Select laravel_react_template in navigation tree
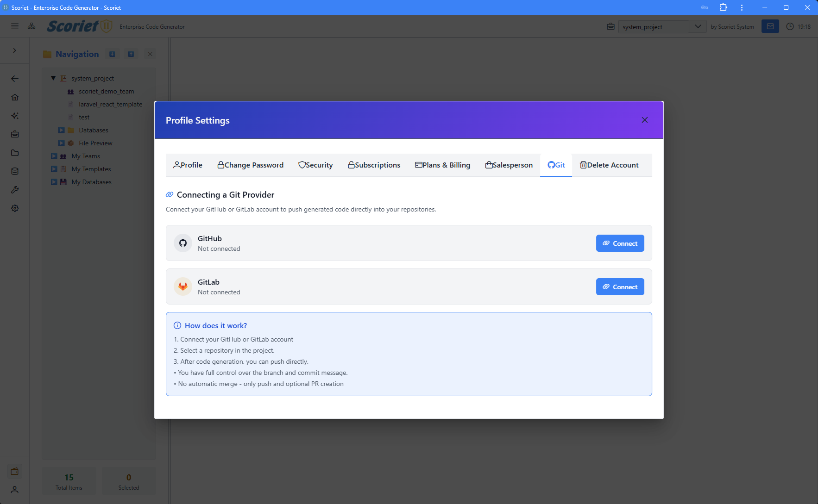818x504 pixels. pos(110,105)
